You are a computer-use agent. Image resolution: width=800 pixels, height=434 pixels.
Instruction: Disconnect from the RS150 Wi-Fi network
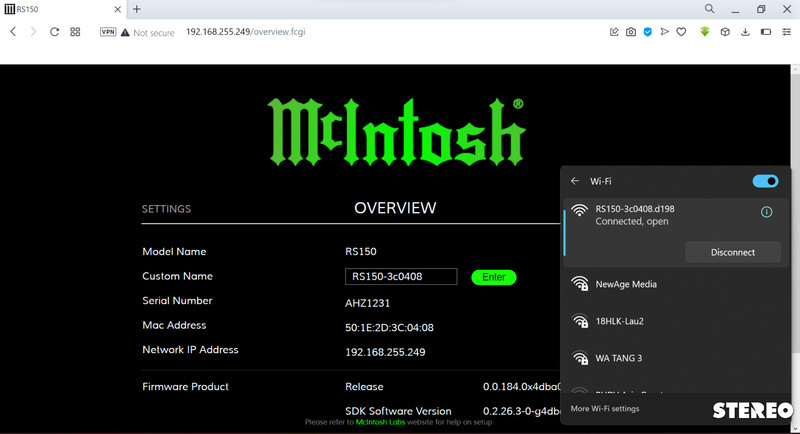732,252
